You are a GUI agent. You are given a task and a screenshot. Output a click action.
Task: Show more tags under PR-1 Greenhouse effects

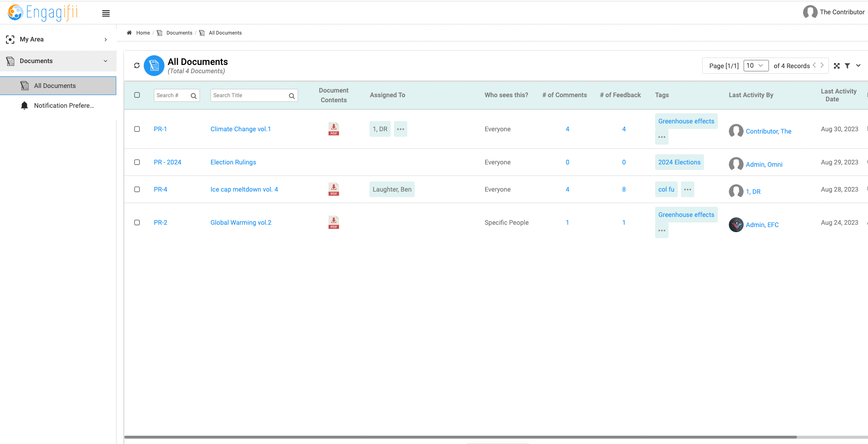662,137
